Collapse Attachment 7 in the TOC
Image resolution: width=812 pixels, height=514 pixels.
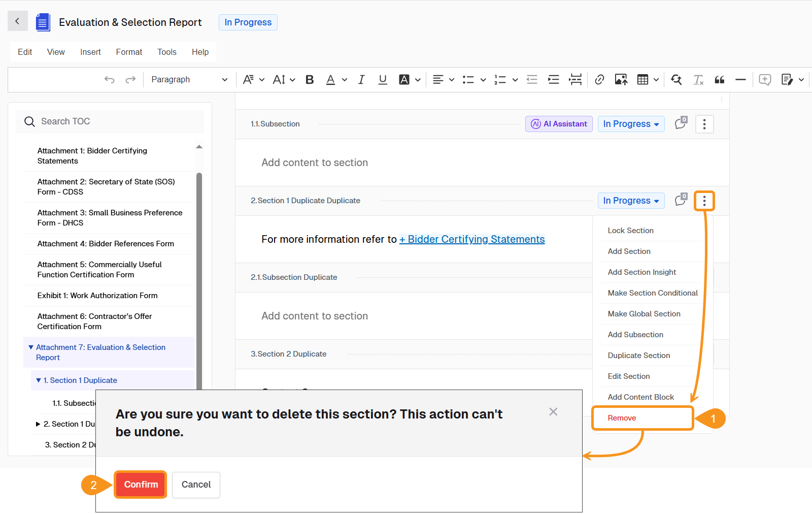click(31, 347)
